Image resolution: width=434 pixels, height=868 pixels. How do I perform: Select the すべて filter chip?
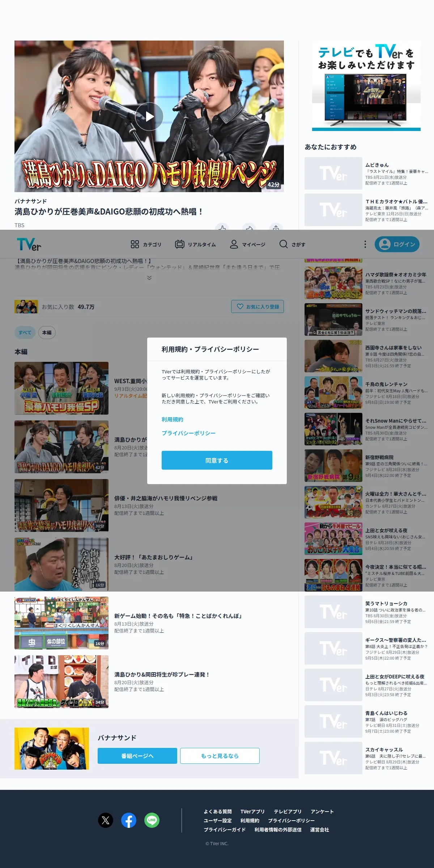pyautogui.click(x=25, y=333)
